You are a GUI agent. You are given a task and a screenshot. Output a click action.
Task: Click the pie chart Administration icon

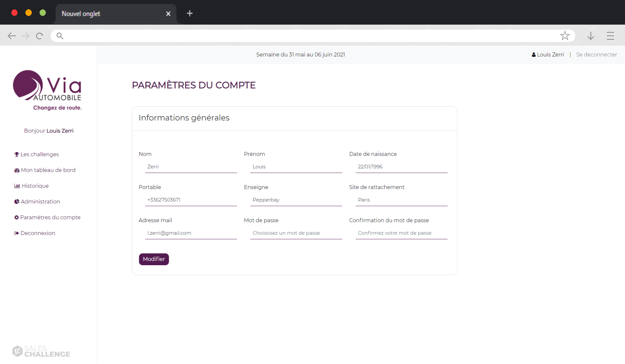17,202
